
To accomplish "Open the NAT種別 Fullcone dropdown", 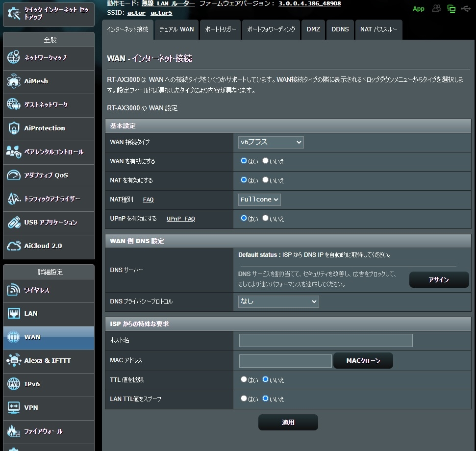I will coord(259,200).
